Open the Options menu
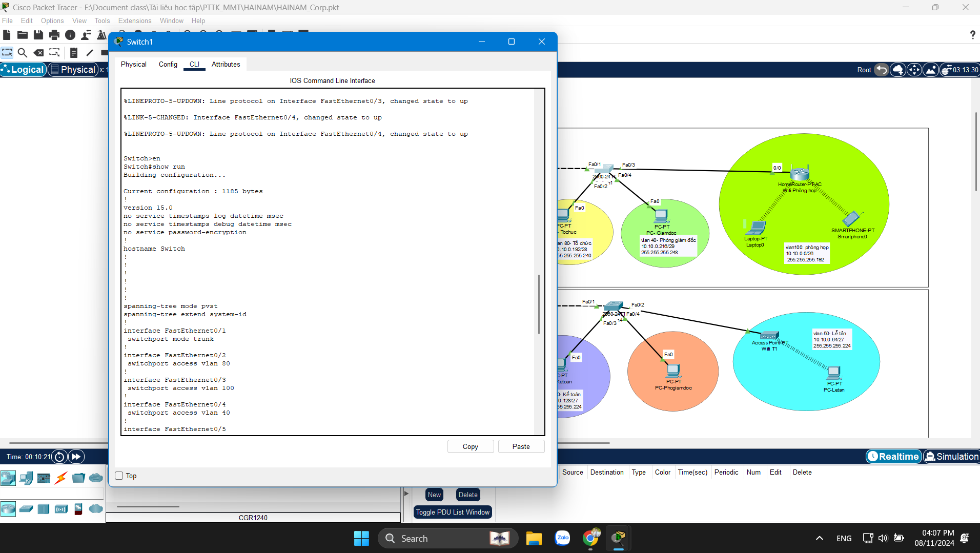 [52, 21]
